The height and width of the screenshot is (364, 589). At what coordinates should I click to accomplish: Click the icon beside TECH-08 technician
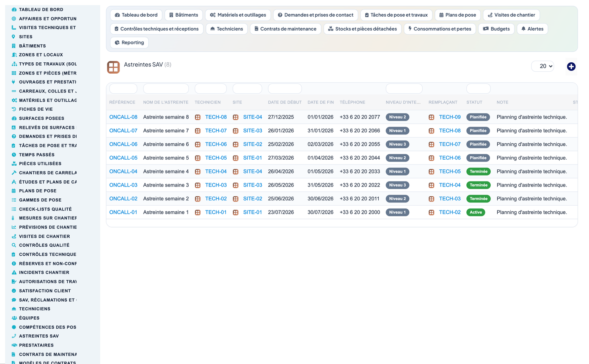tap(198, 117)
